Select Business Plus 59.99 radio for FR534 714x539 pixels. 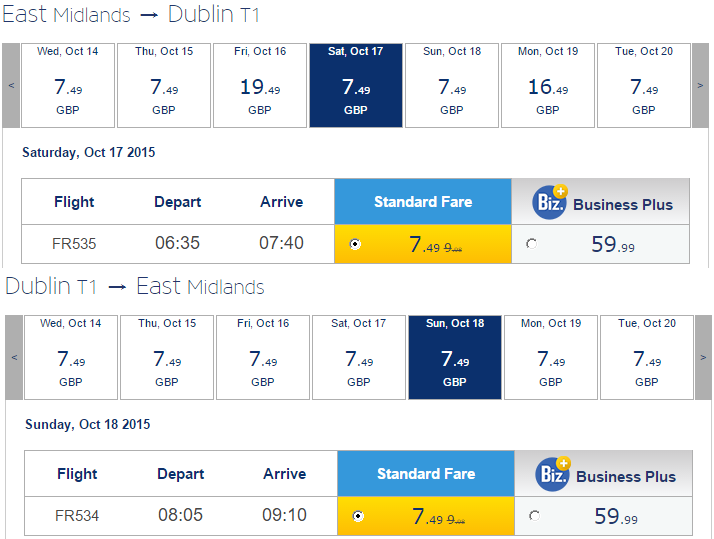pos(534,515)
